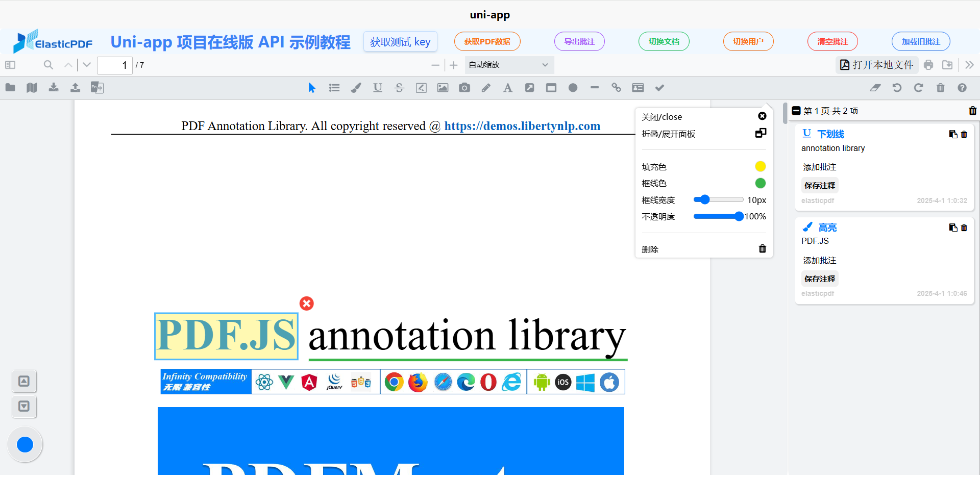Go to the next page with the down chevron
980x479 pixels.
click(86, 65)
